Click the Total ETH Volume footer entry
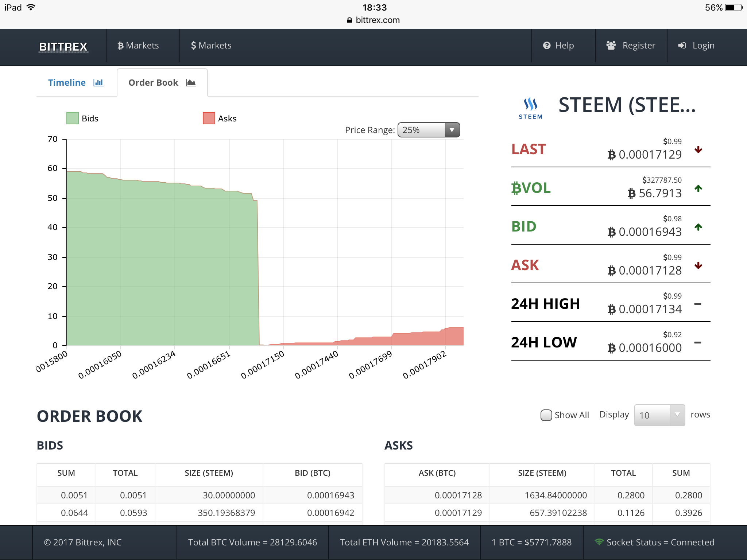 (404, 542)
